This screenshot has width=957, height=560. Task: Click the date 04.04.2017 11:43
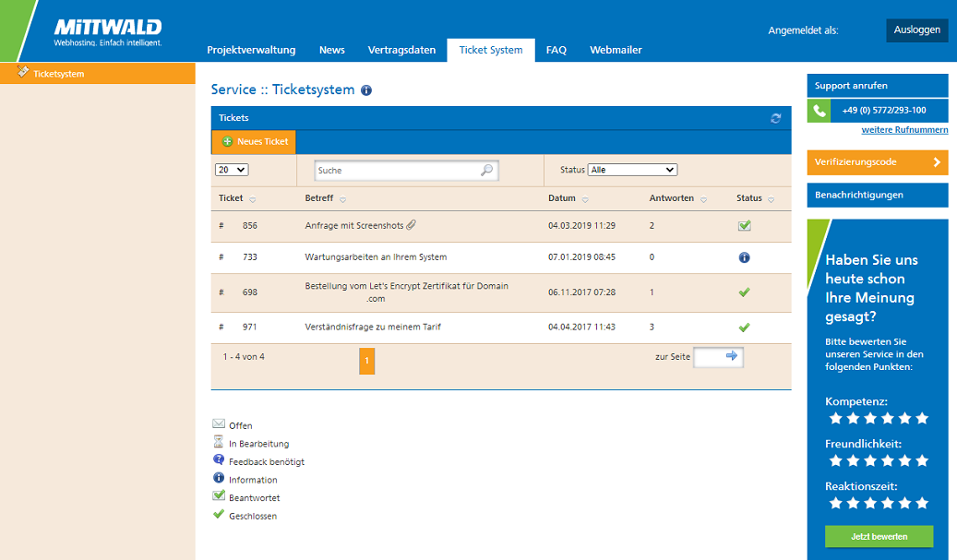click(581, 327)
